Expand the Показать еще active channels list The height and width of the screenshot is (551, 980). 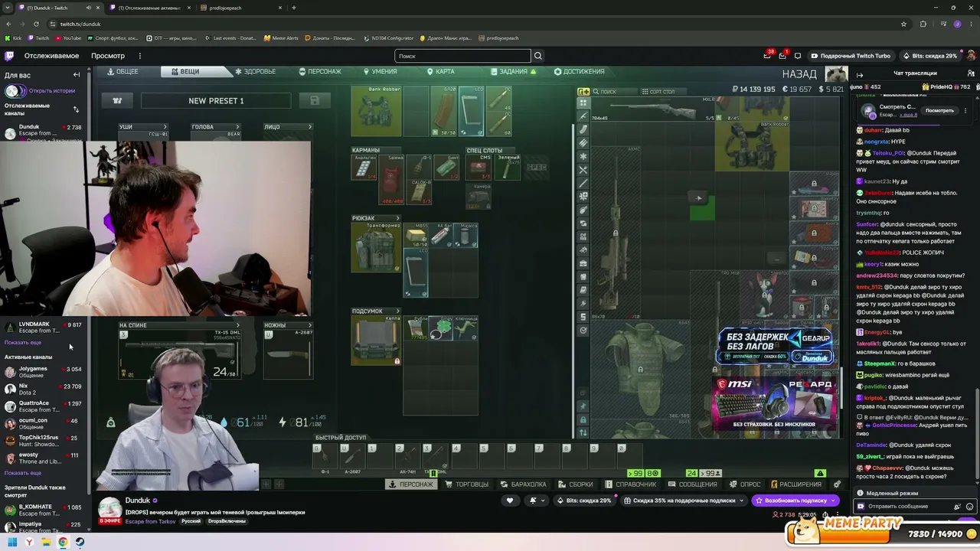(x=23, y=473)
